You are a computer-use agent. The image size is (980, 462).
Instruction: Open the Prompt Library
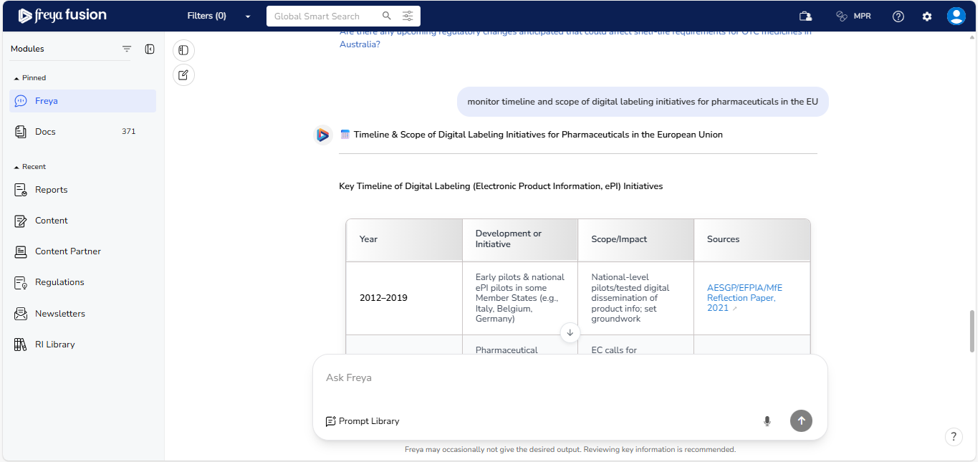click(x=362, y=421)
